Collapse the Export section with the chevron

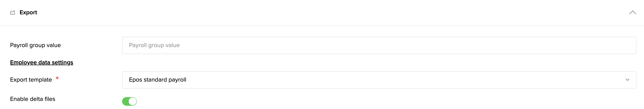[632, 12]
